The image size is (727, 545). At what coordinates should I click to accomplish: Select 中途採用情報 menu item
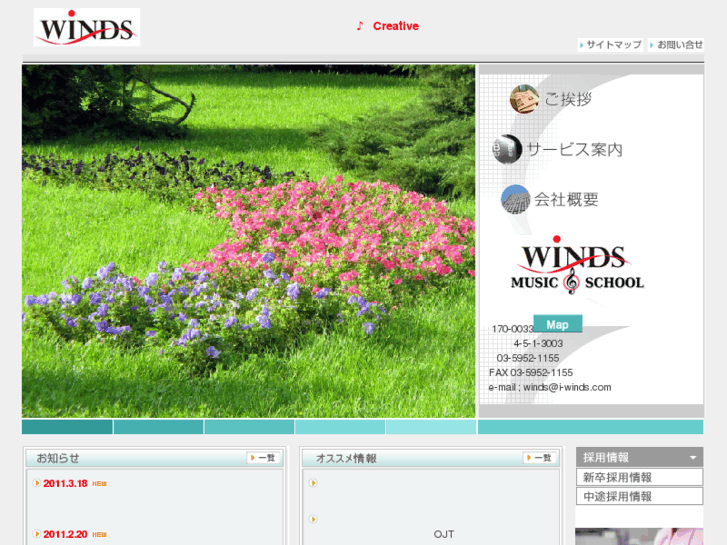point(639,496)
